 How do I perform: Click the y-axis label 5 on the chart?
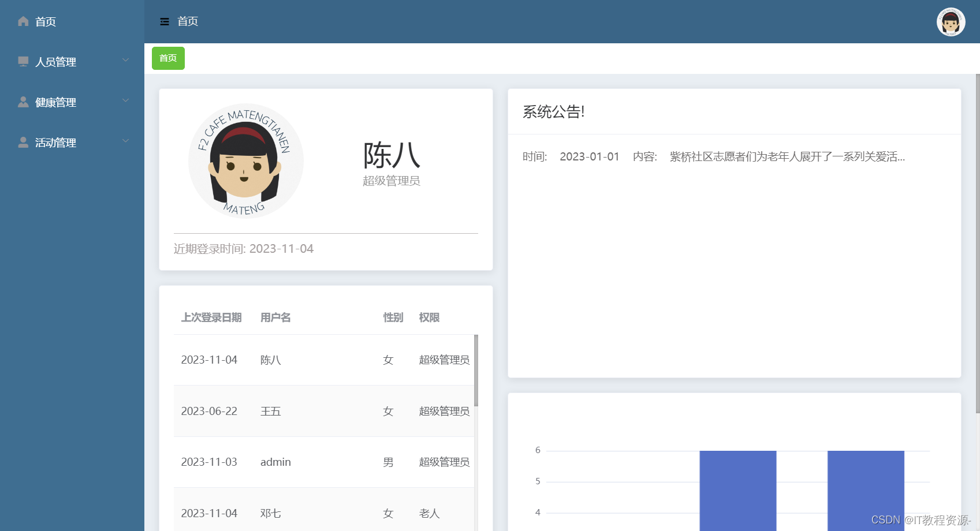(538, 481)
